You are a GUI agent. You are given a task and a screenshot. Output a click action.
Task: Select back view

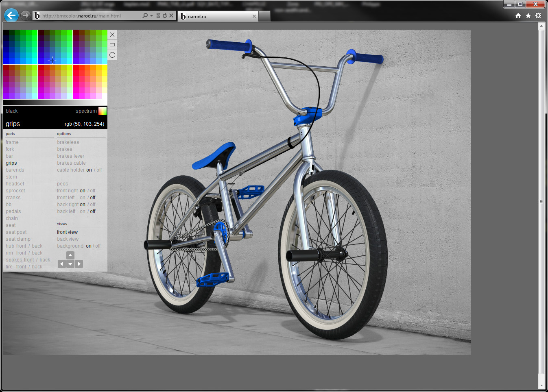[68, 239]
